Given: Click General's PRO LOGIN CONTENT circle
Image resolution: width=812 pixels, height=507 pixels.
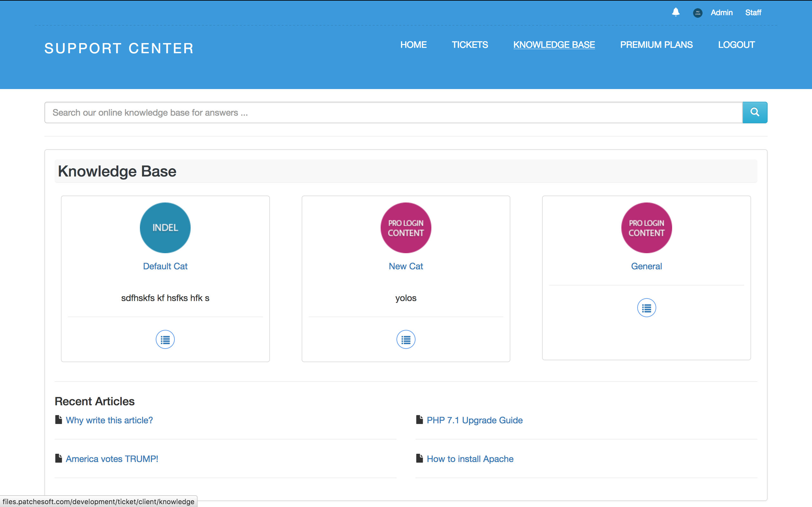Looking at the screenshot, I should coord(646,228).
